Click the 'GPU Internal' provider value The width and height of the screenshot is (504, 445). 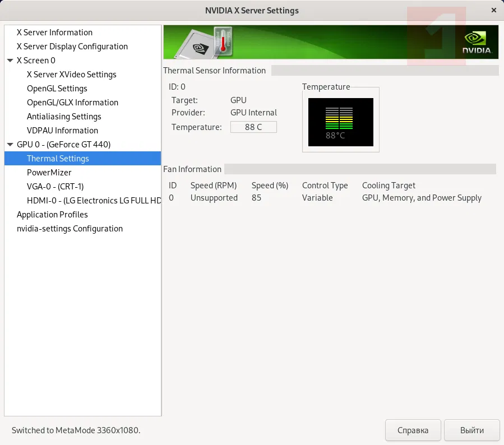pyautogui.click(x=253, y=113)
